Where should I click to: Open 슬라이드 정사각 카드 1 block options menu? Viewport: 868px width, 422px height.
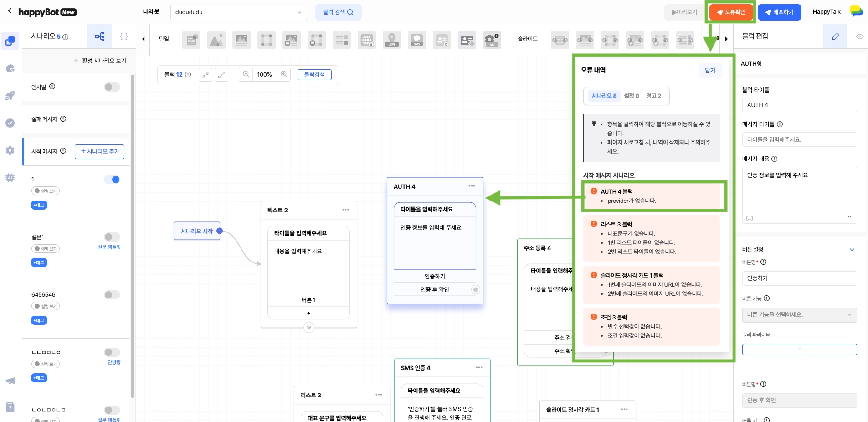[x=624, y=409]
